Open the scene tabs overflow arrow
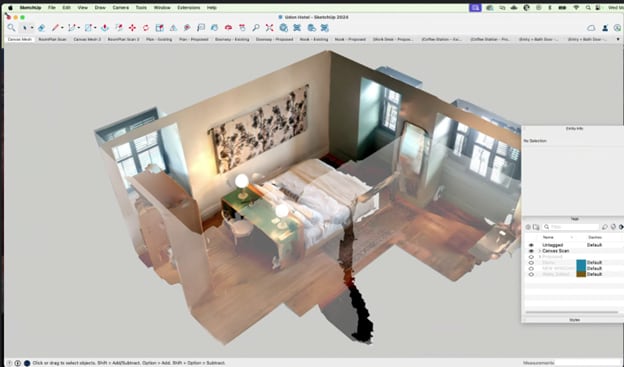This screenshot has width=624, height=367. pyautogui.click(x=618, y=39)
